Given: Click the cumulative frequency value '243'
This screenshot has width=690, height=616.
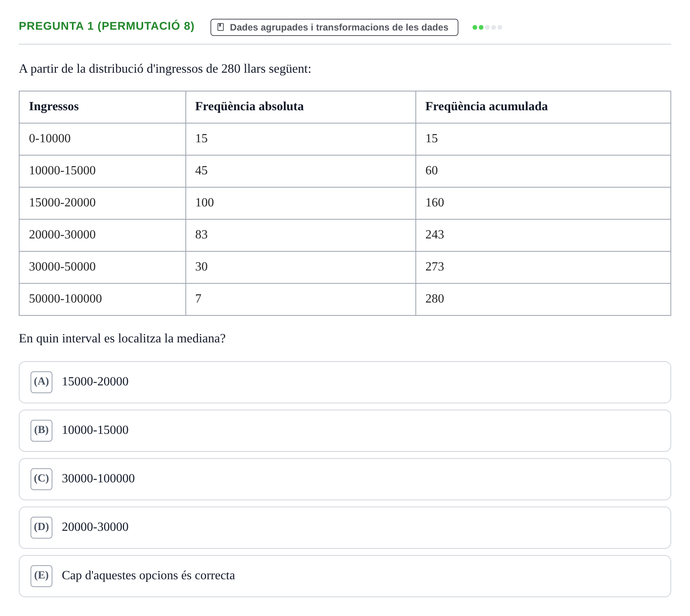Looking at the screenshot, I should click(x=435, y=235).
